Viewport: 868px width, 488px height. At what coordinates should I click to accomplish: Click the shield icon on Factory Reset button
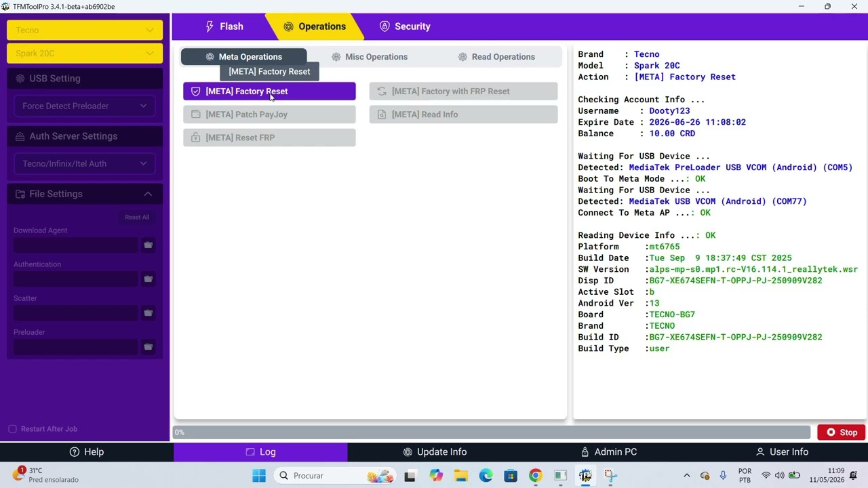(195, 91)
